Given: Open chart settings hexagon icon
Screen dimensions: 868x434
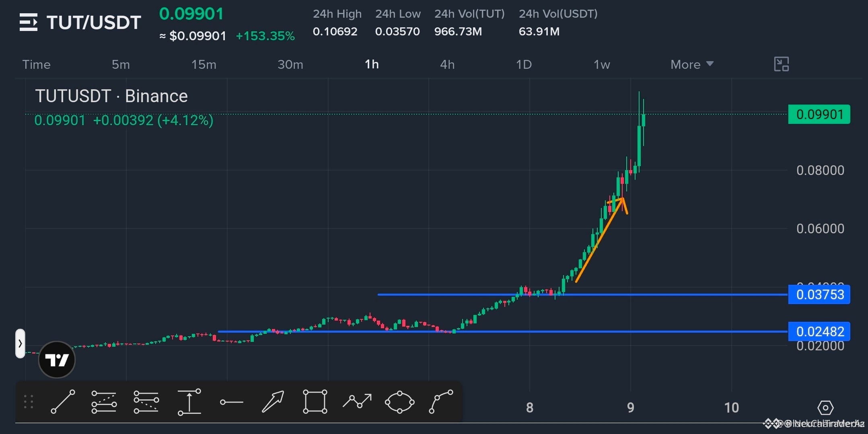Looking at the screenshot, I should pos(825,408).
